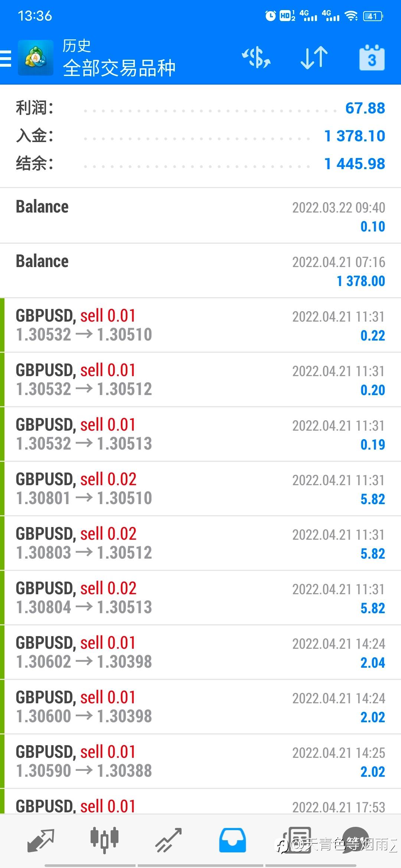
Task: Open Balance entry of 1 378.00
Action: 200,271
